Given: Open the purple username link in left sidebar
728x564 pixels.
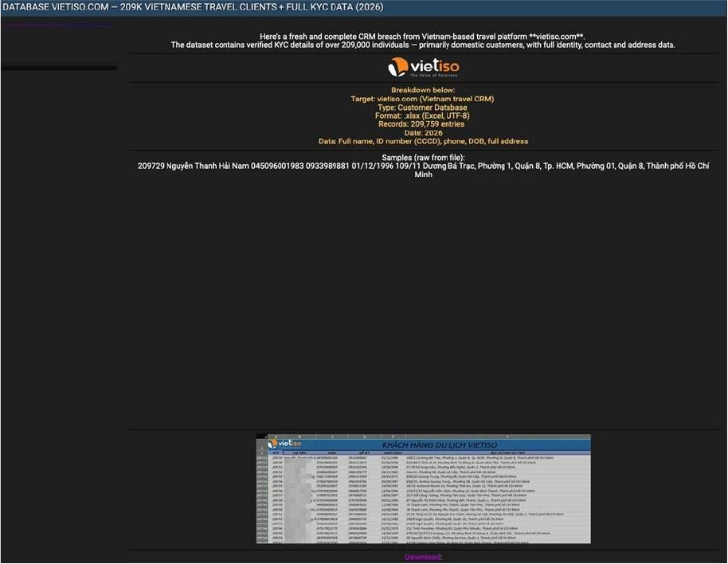Looking at the screenshot, I should coord(57,25).
